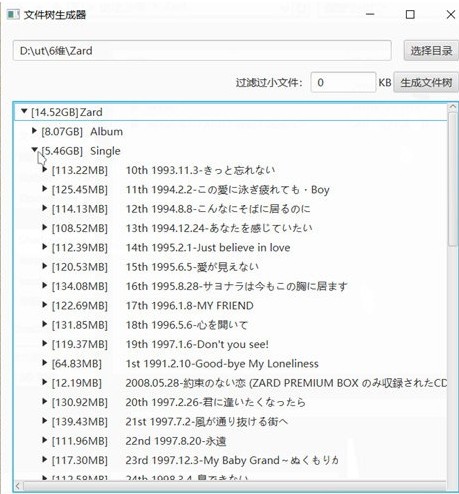Click the [113.22MB] size value

tap(80, 170)
